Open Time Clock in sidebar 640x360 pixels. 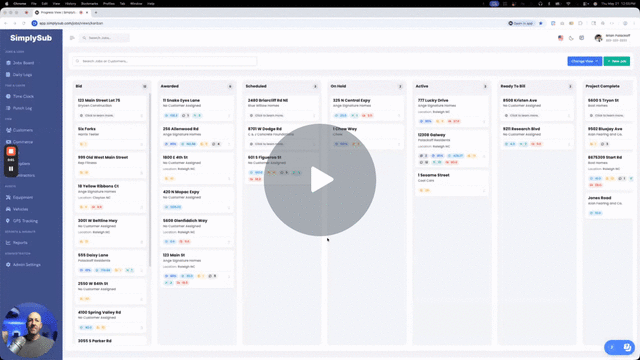pyautogui.click(x=20, y=96)
